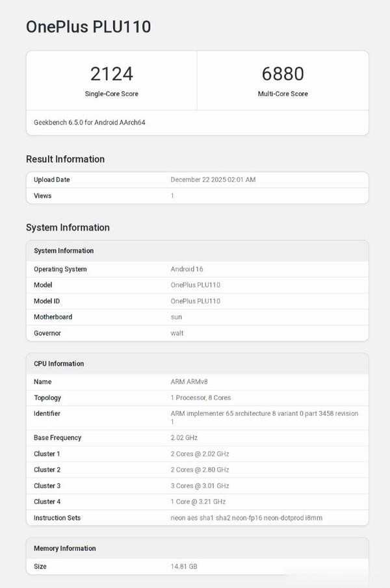Select the large System Information section heading
The height and width of the screenshot is (588, 390).
(x=68, y=227)
